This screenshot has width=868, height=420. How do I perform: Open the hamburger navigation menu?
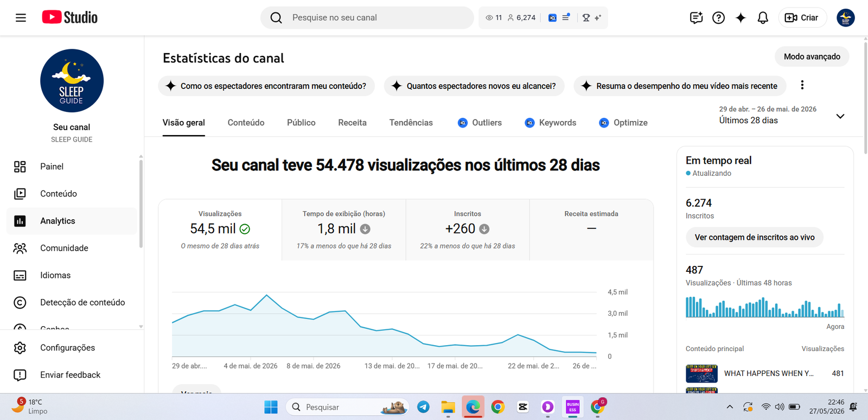[21, 18]
